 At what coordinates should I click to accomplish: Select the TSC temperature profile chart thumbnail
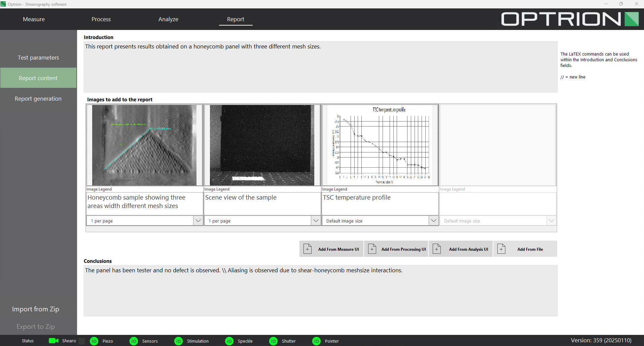click(x=380, y=145)
